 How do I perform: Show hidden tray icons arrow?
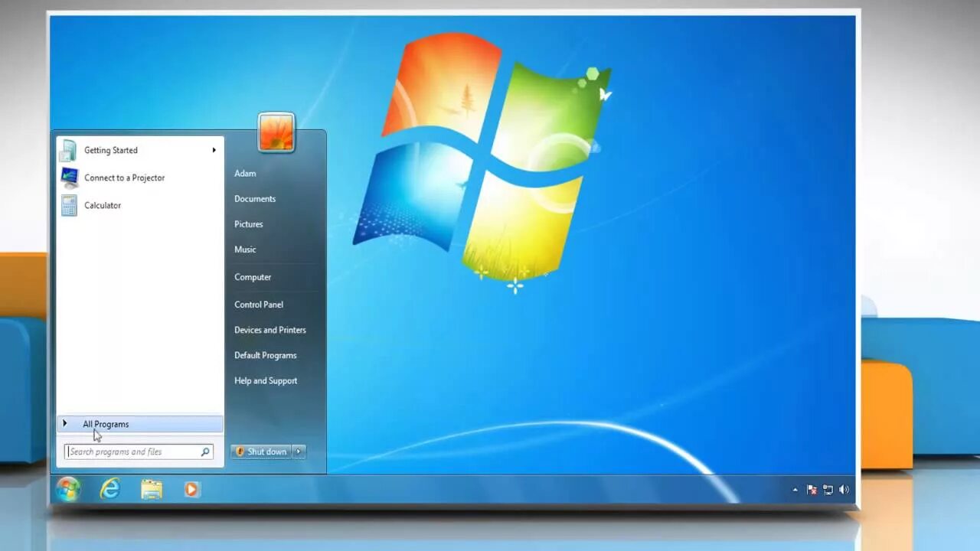[795, 490]
